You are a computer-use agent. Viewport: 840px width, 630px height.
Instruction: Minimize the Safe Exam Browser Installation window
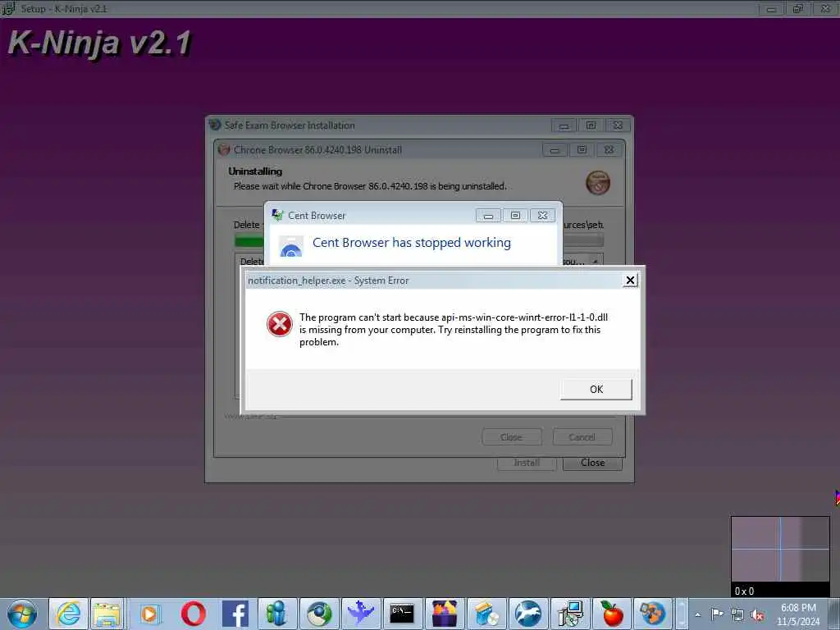[x=564, y=126]
